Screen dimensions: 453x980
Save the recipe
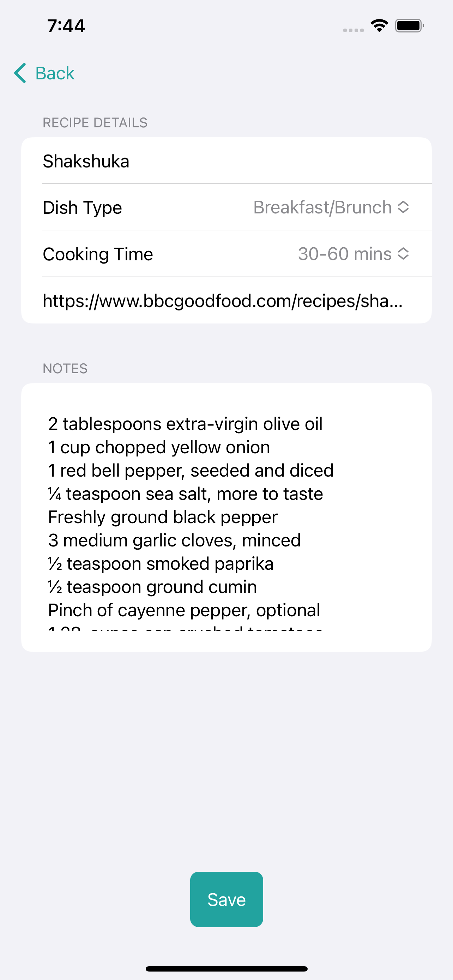tap(226, 899)
